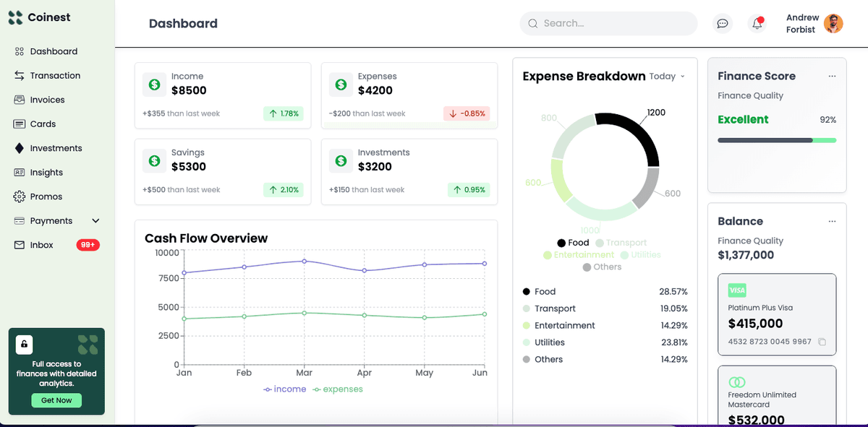
Task: Click the Coinest logo icon
Action: pos(16,17)
